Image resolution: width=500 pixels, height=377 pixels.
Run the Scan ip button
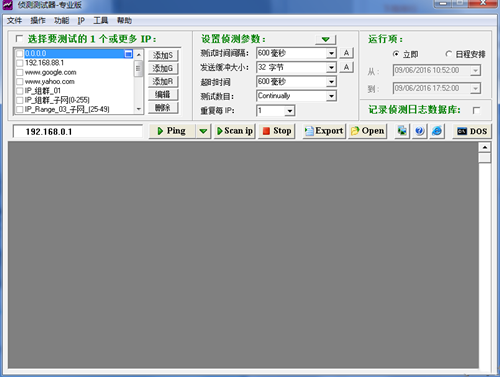click(x=235, y=131)
